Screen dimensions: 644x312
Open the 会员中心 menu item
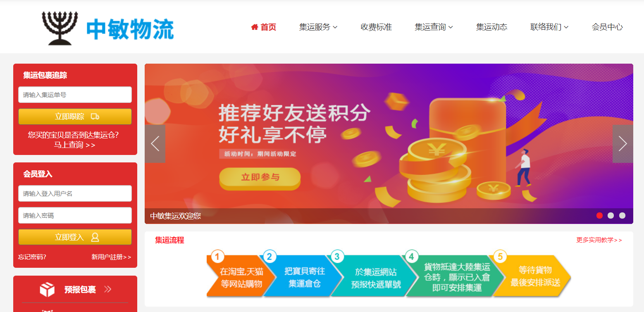[x=607, y=27]
